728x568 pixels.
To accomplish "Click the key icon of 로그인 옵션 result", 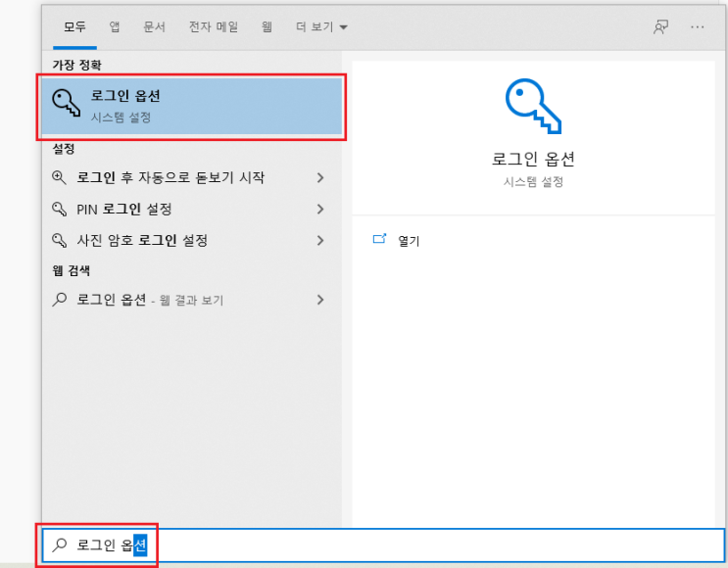I will click(x=66, y=103).
